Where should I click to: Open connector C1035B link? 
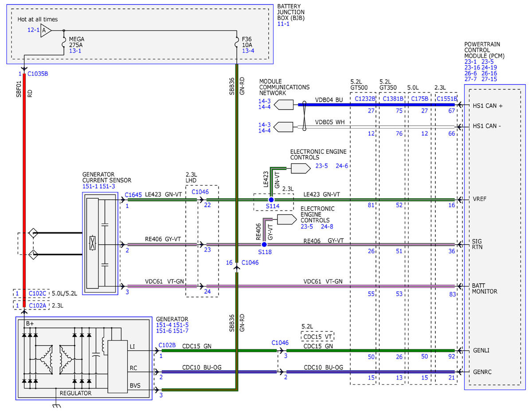38,74
